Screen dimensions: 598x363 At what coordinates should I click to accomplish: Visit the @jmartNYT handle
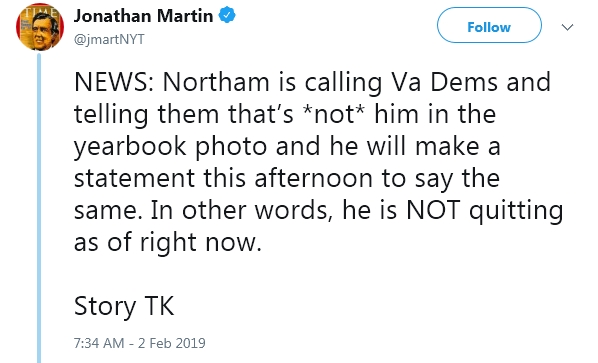[109, 39]
